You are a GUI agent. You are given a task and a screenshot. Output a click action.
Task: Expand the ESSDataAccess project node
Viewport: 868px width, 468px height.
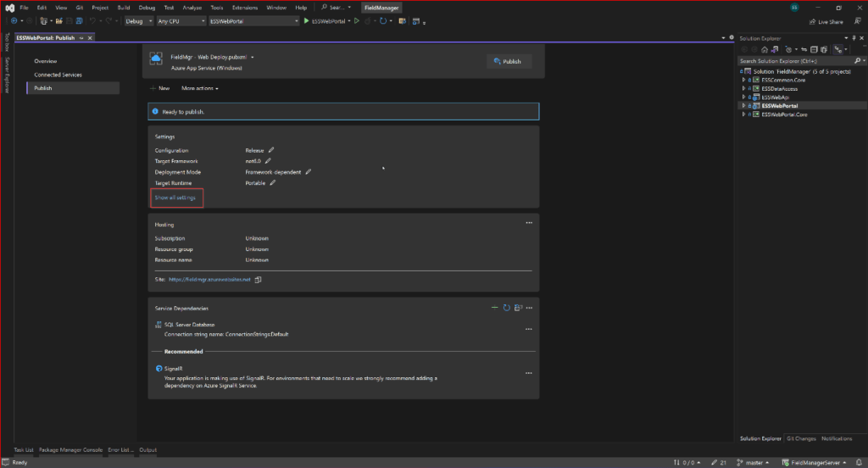point(743,89)
